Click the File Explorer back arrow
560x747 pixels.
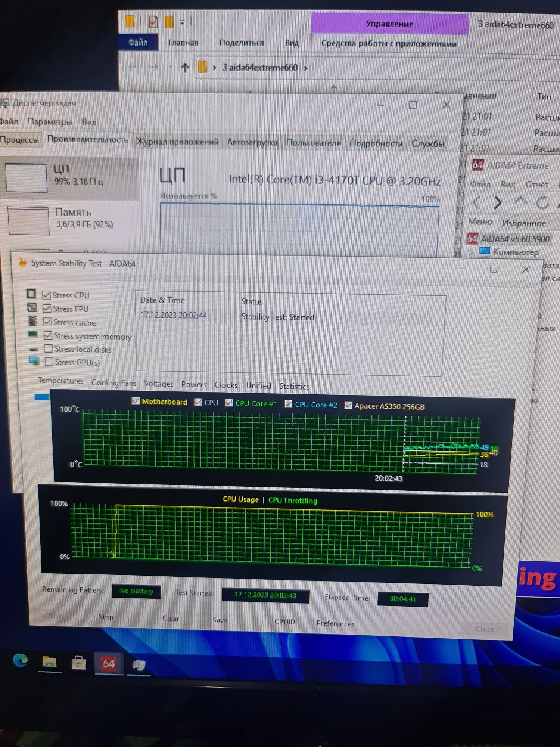point(133,67)
